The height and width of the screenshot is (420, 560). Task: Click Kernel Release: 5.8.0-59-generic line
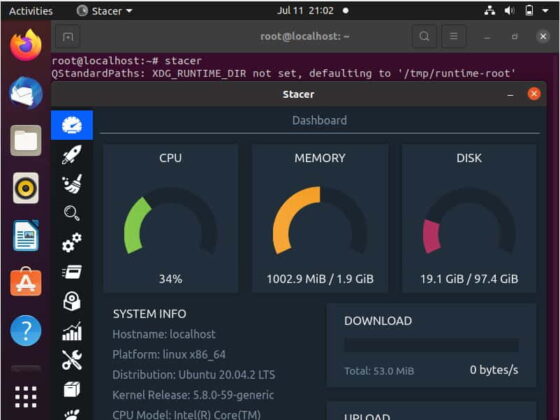tap(193, 395)
